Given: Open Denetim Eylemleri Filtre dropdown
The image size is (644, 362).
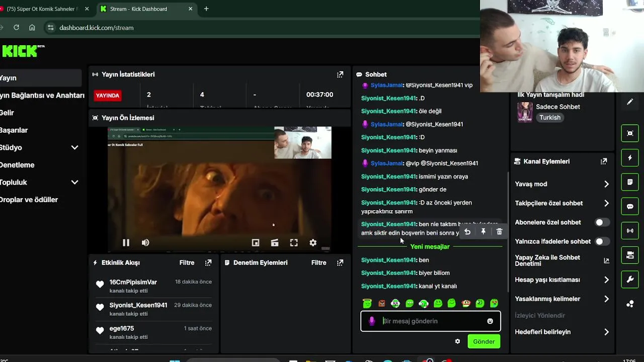Looking at the screenshot, I should pyautogui.click(x=318, y=262).
